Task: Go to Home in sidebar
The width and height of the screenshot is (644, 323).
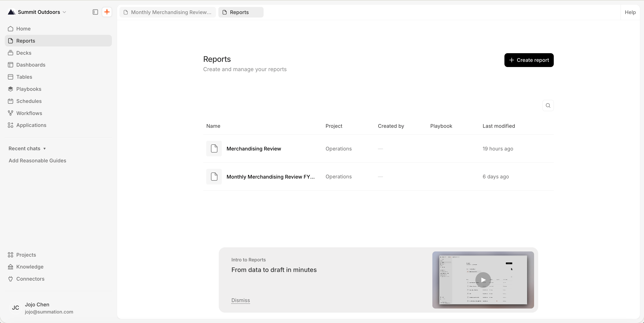Action: [58, 29]
